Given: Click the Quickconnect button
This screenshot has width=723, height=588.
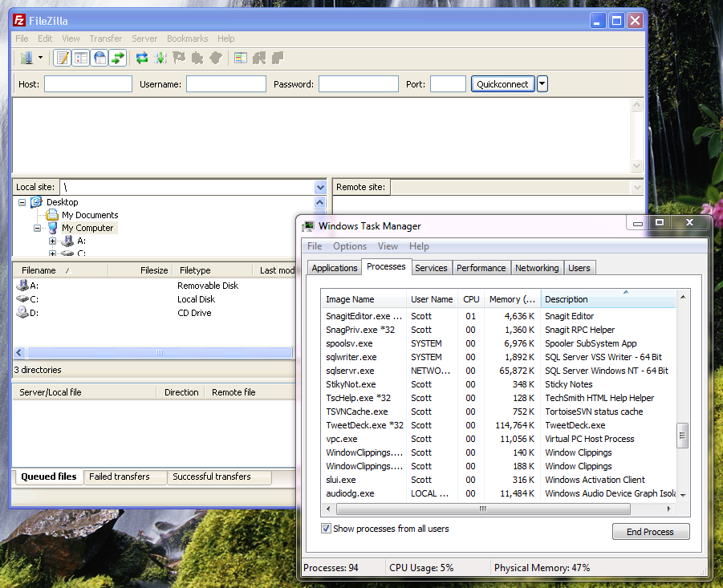Looking at the screenshot, I should [x=502, y=84].
